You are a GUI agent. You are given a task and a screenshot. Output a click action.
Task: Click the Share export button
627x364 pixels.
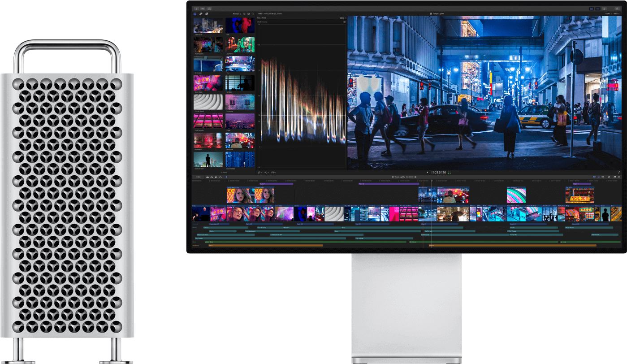(x=616, y=9)
